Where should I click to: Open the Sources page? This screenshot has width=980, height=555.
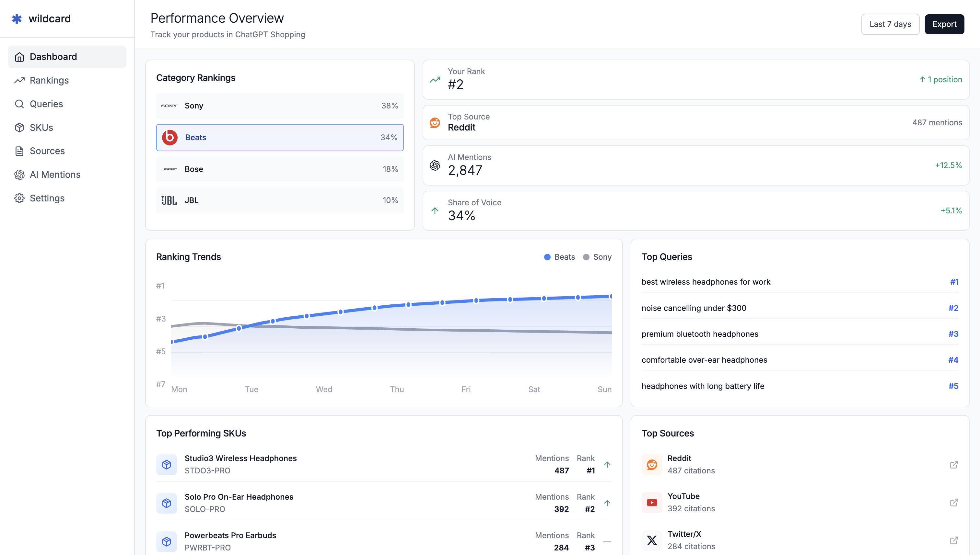point(67,151)
